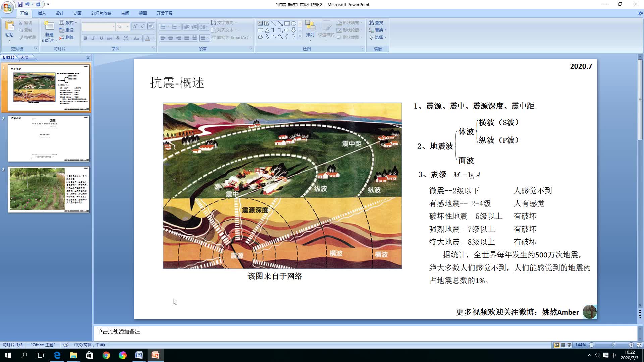Open the Review (审阅) ribbon tab
Screen dimensions: 644x362
(x=125, y=13)
